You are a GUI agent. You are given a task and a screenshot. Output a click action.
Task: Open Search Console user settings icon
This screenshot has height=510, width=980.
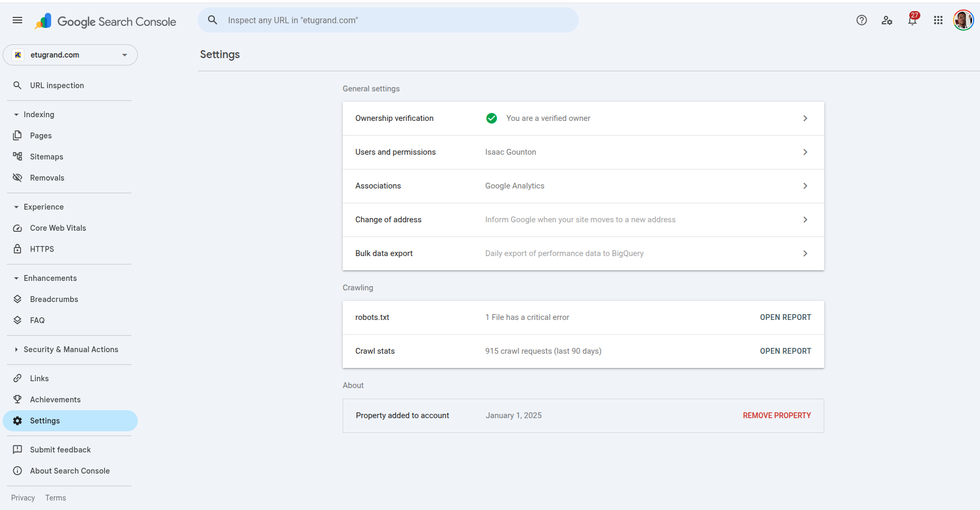(x=887, y=21)
